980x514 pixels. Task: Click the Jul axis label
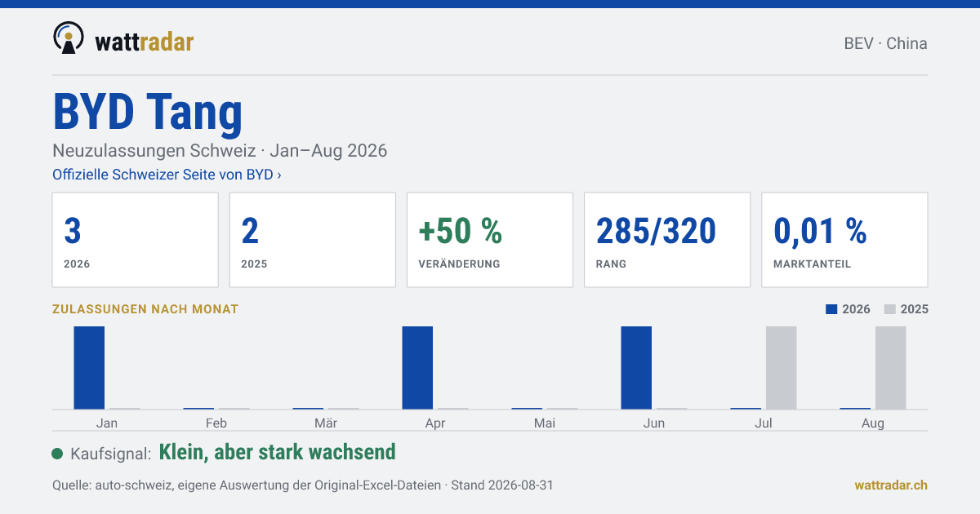click(764, 423)
